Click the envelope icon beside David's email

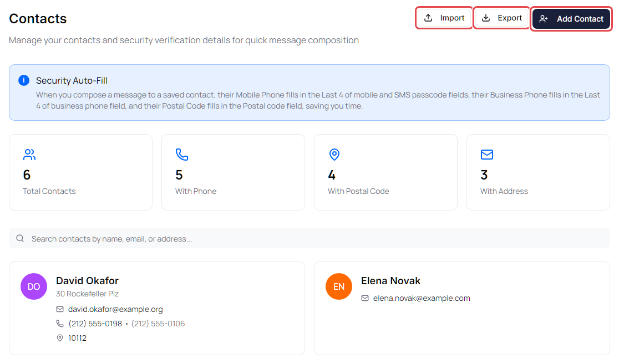60,309
